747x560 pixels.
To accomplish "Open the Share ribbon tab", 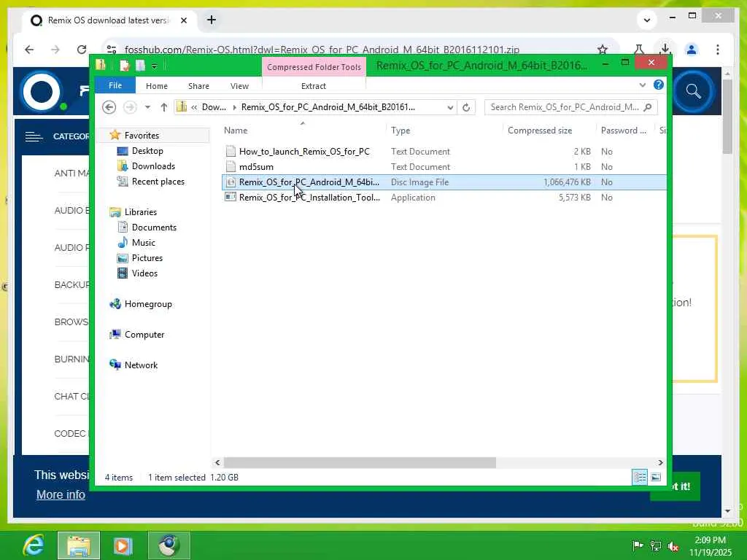I will tap(198, 86).
